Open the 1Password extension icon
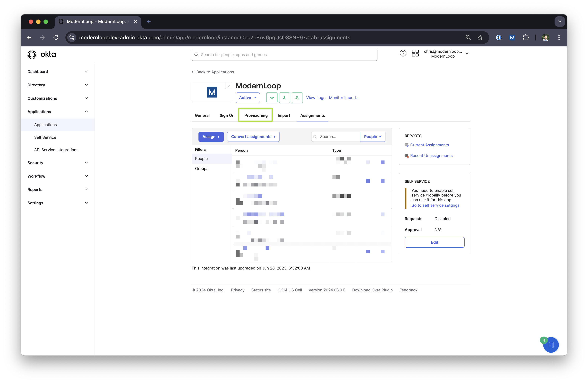The width and height of the screenshot is (588, 383). pyautogui.click(x=499, y=38)
